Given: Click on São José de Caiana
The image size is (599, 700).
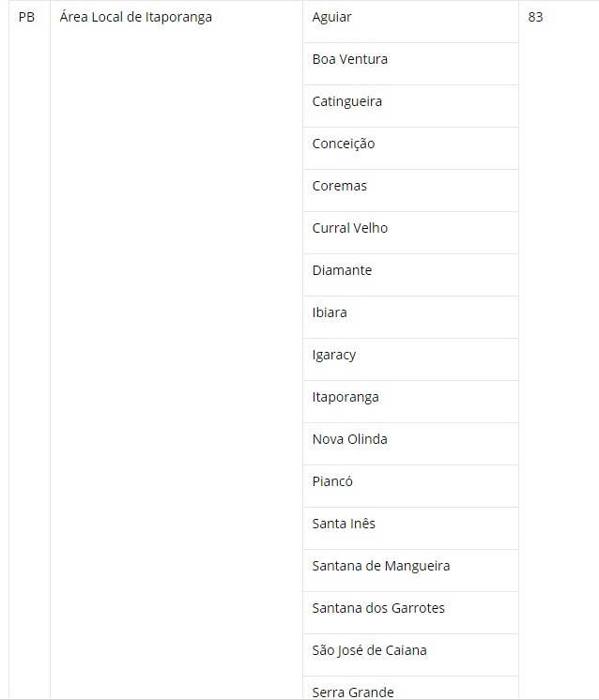Looking at the screenshot, I should [x=370, y=650].
